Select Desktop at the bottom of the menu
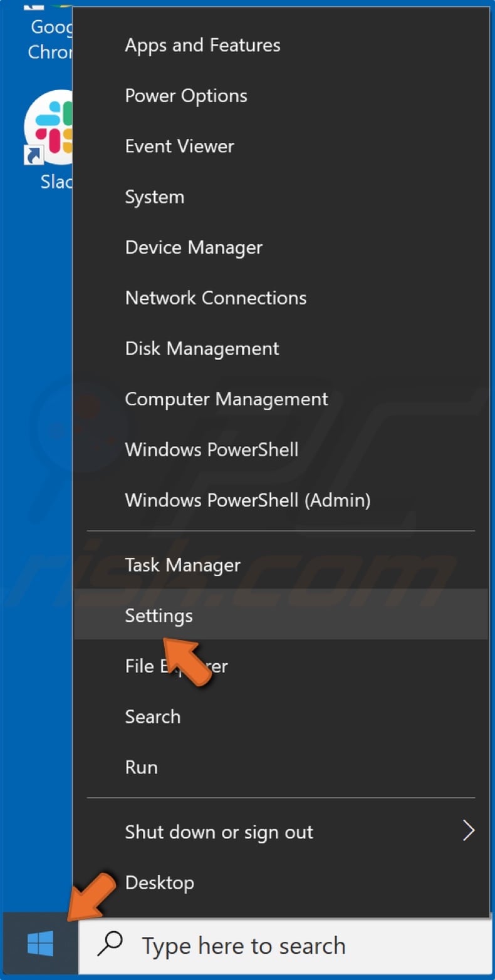 (159, 882)
